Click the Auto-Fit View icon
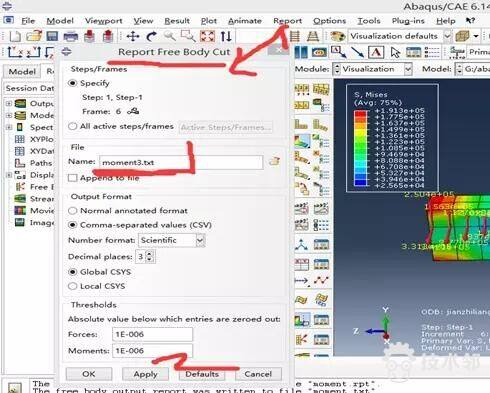The width and height of the screenshot is (490, 393). (x=207, y=36)
